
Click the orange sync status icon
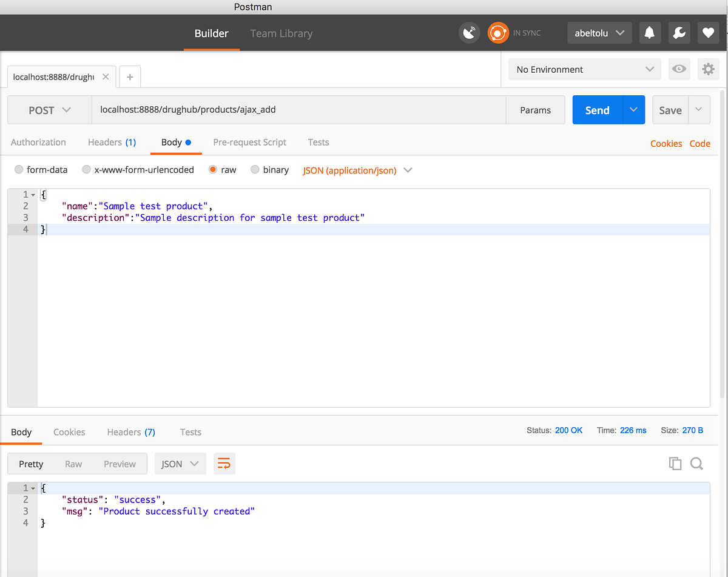[498, 33]
